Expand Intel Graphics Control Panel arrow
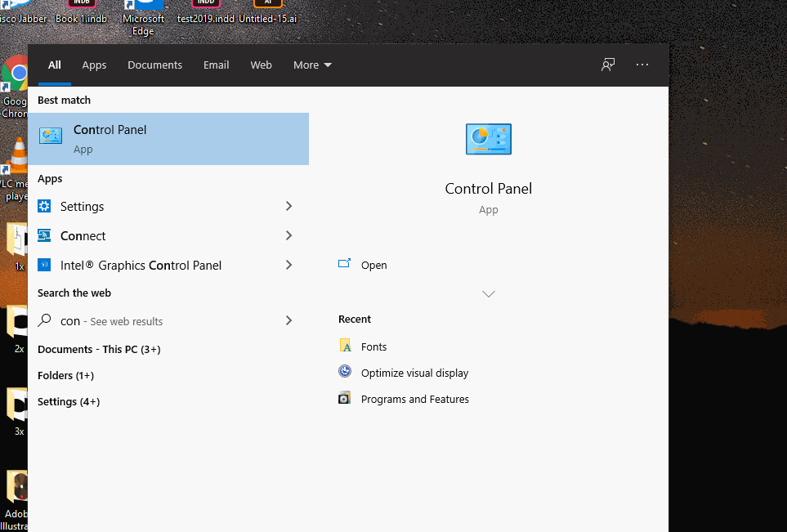This screenshot has width=787, height=532. click(288, 265)
